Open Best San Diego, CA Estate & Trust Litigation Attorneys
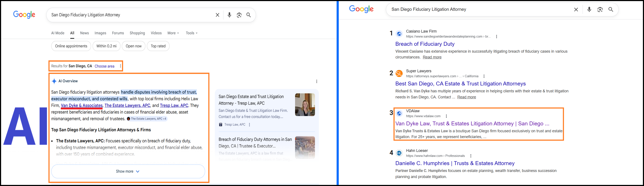644x186 pixels. (461, 84)
